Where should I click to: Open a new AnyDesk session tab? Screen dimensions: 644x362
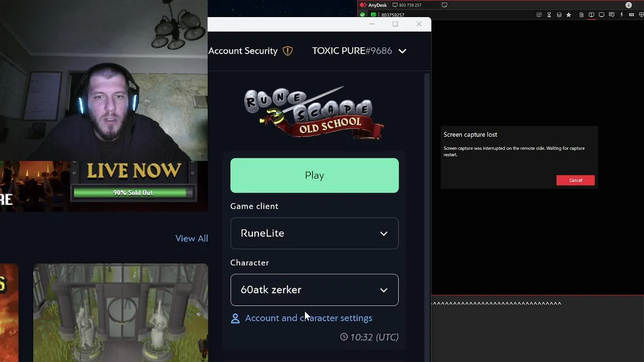(x=445, y=5)
